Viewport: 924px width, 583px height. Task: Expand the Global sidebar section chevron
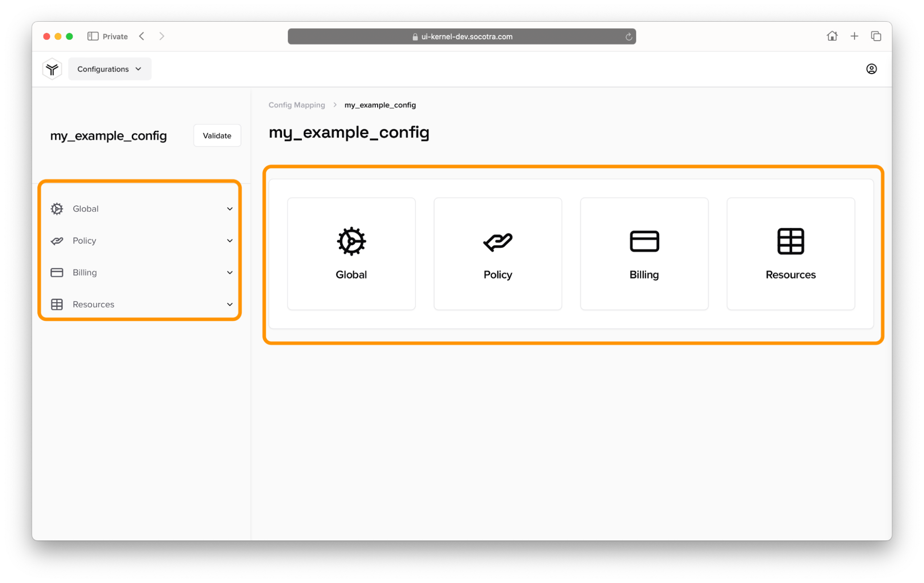pyautogui.click(x=230, y=209)
